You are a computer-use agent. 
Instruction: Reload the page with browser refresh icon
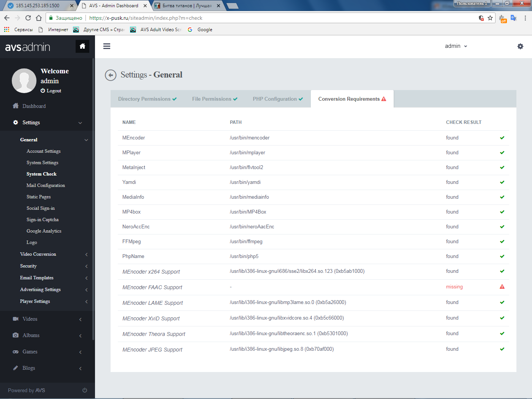click(28, 18)
